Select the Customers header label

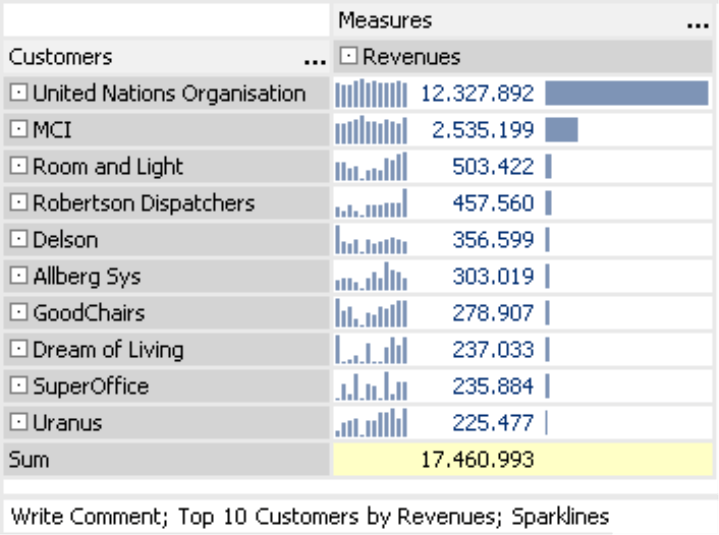click(60, 57)
